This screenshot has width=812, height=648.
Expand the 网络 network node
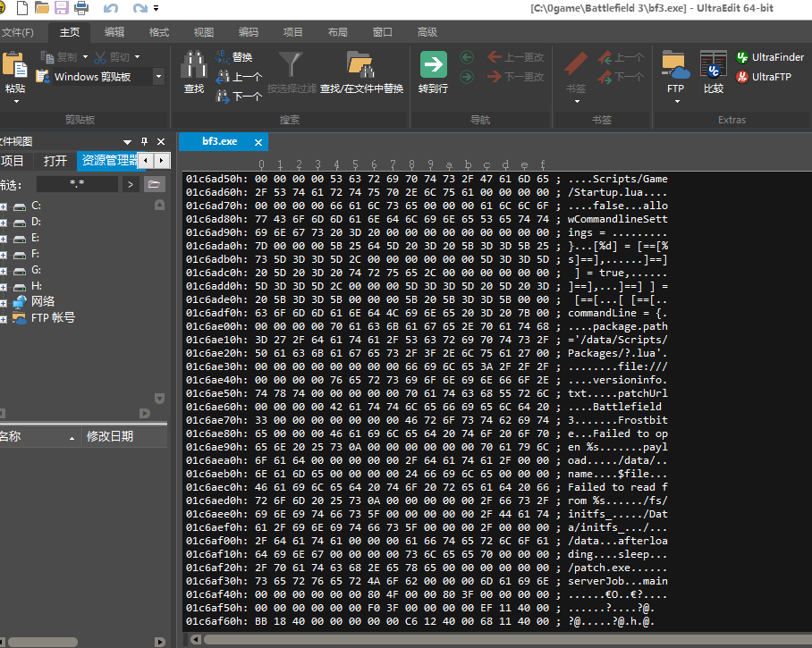click(x=3, y=303)
